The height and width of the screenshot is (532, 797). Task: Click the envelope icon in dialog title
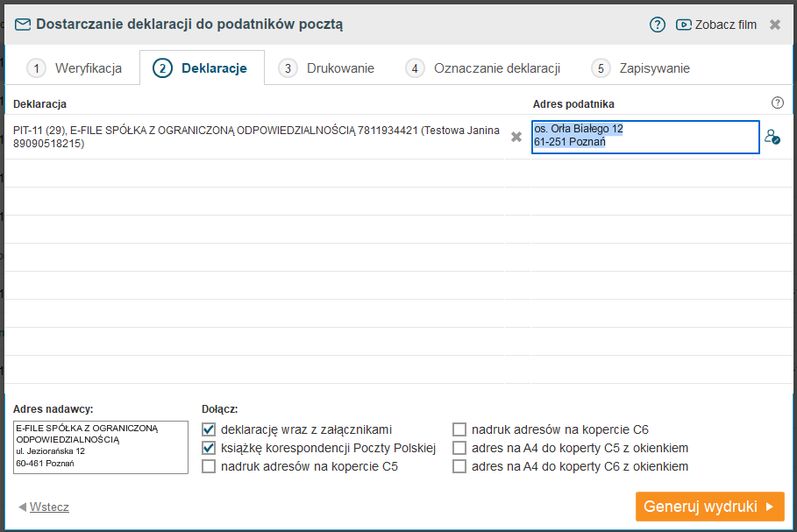coord(23,25)
